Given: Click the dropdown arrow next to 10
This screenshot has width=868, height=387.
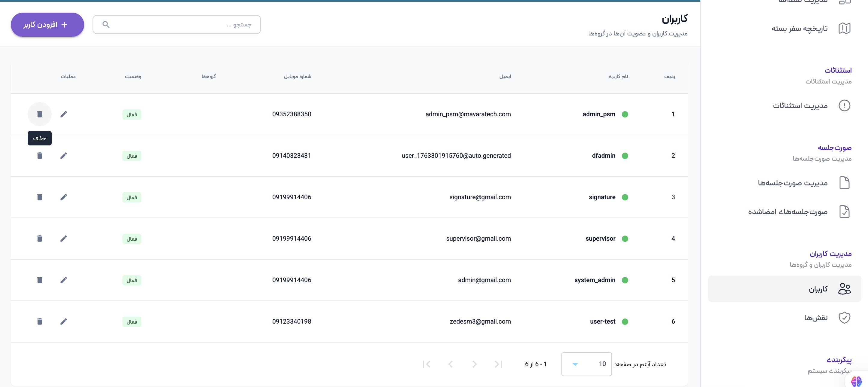Looking at the screenshot, I should pyautogui.click(x=575, y=364).
